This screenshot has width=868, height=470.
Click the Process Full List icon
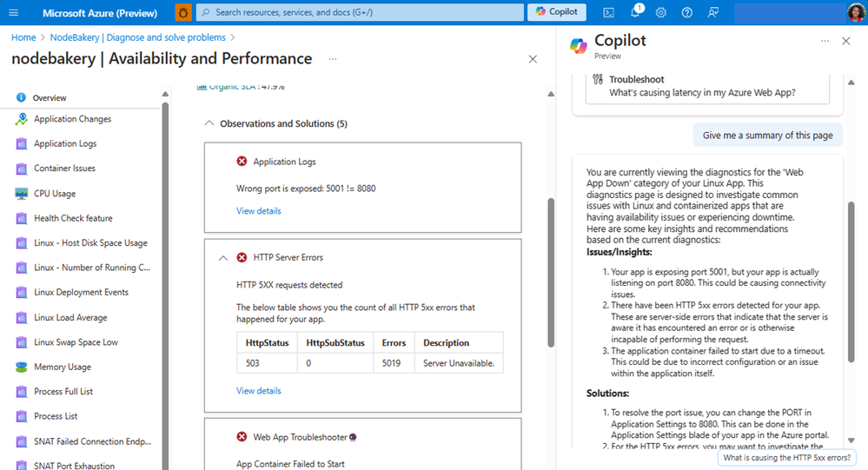click(21, 392)
